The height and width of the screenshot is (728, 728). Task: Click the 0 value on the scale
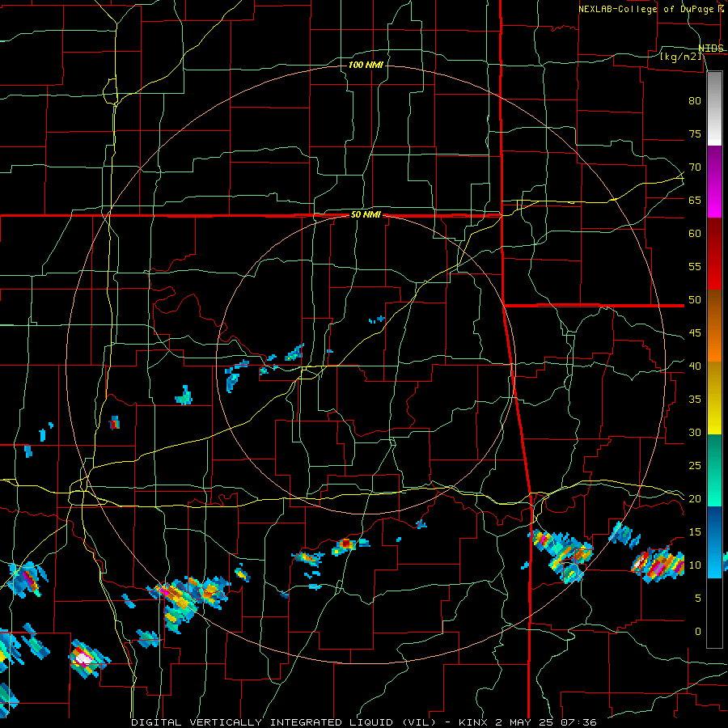coord(698,632)
